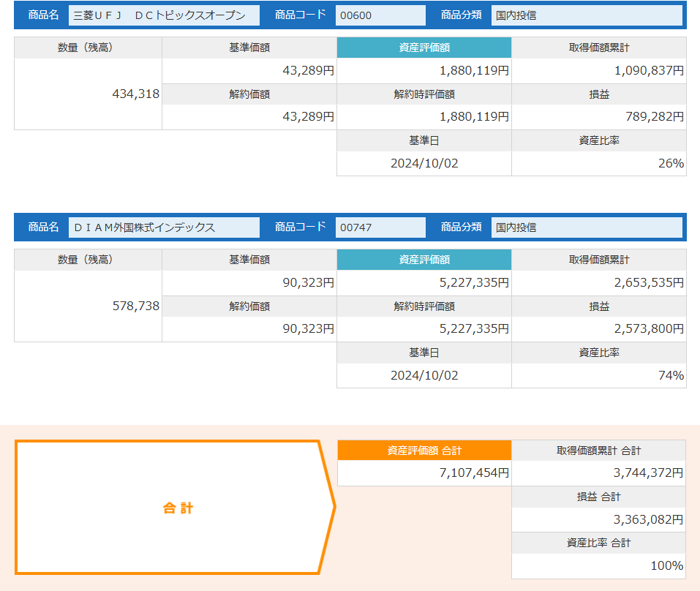Screen dimensions: 700x591
Task: Click acquisition cost 1,090,837円
Action: click(649, 70)
